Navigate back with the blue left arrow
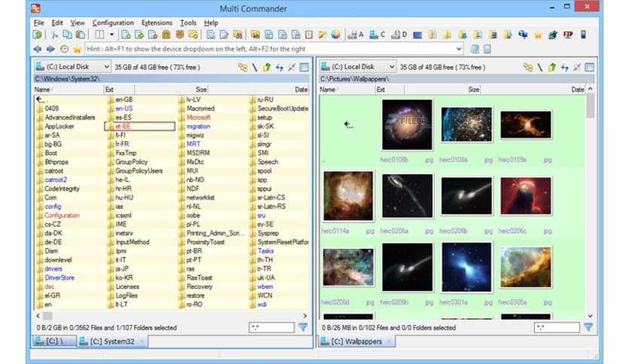The width and height of the screenshot is (629, 364). pyautogui.click(x=38, y=49)
